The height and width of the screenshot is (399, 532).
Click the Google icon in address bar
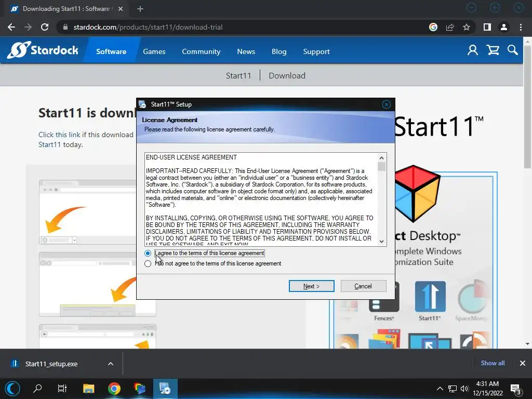pos(433,27)
